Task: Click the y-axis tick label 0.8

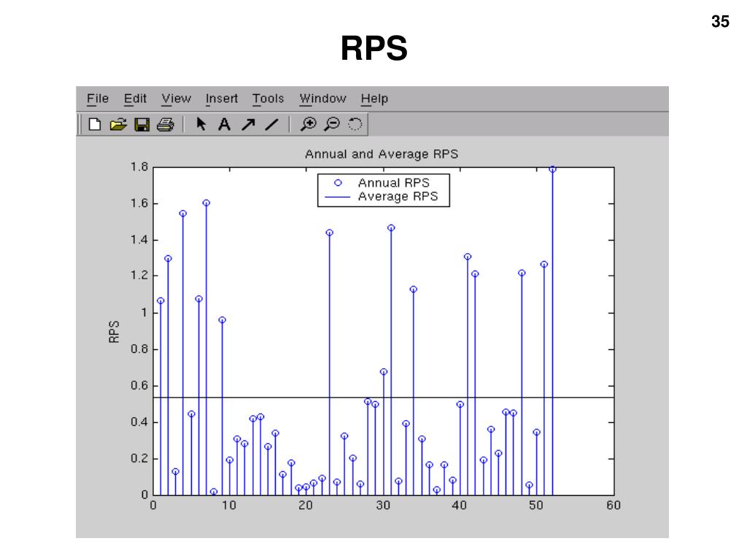Action: pyautogui.click(x=139, y=349)
